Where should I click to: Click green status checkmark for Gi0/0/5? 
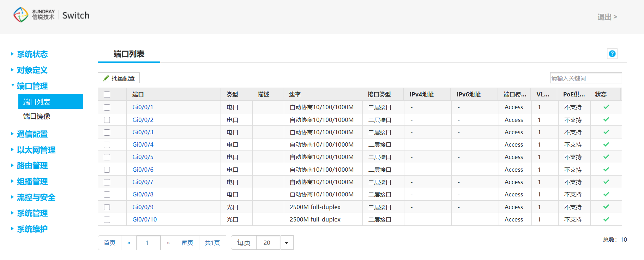[606, 157]
